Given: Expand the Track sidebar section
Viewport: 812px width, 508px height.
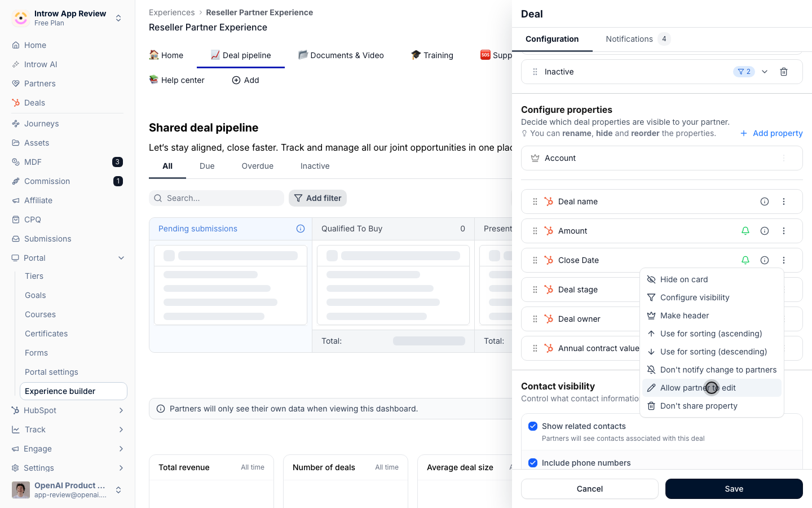Looking at the screenshot, I should click(x=121, y=430).
